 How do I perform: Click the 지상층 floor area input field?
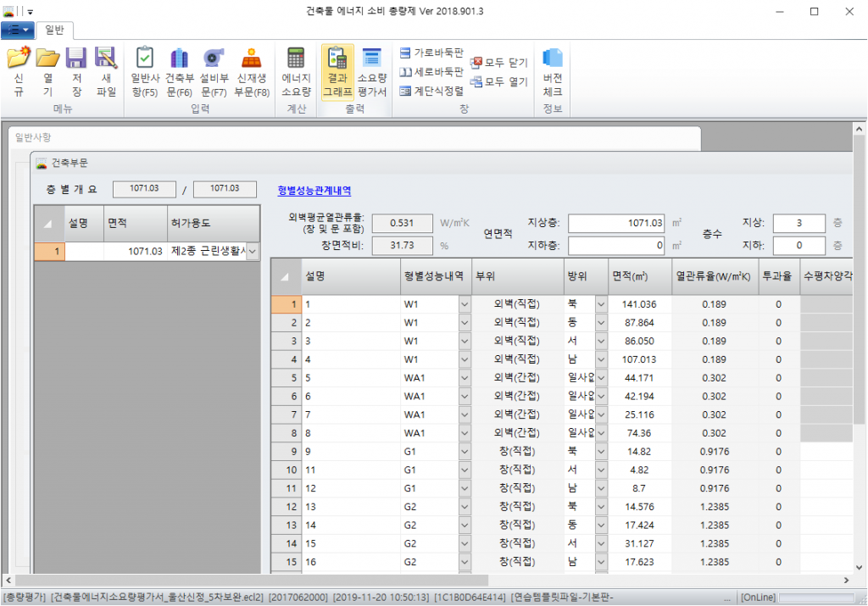tap(616, 223)
